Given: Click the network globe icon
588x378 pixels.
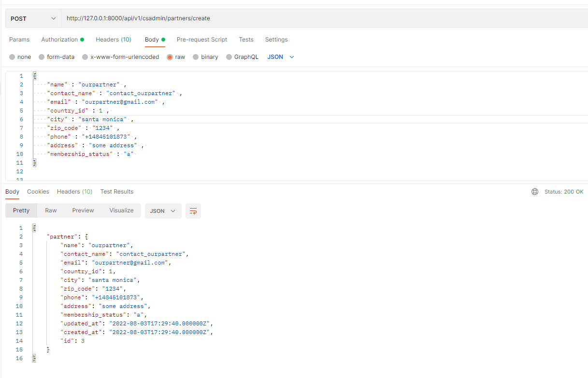Looking at the screenshot, I should 535,192.
